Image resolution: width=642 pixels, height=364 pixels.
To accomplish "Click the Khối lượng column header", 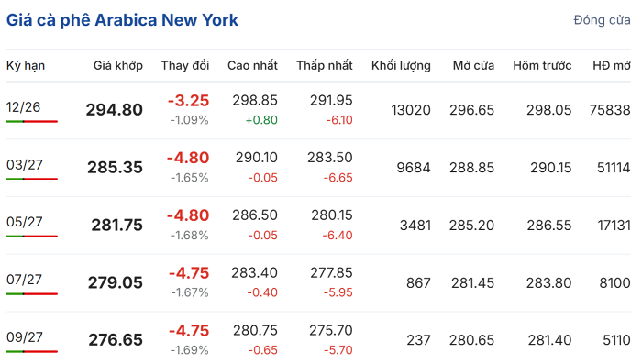I will coord(401,65).
